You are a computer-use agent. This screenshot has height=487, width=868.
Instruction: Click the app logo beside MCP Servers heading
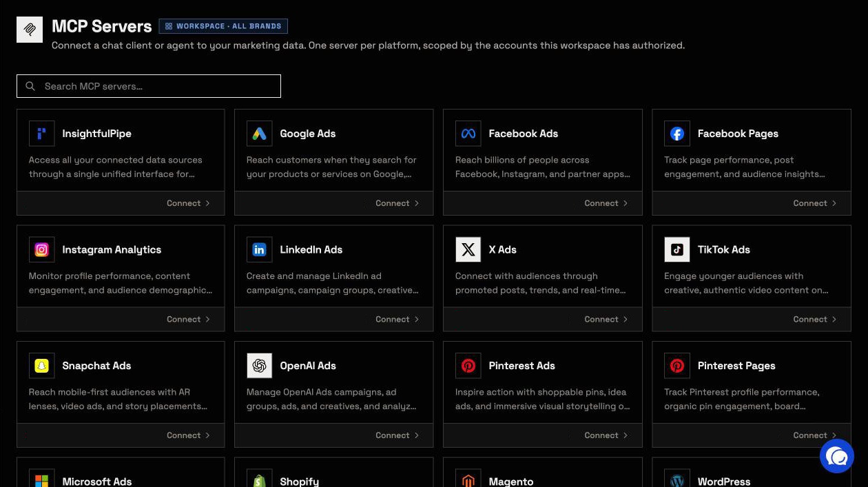point(30,30)
